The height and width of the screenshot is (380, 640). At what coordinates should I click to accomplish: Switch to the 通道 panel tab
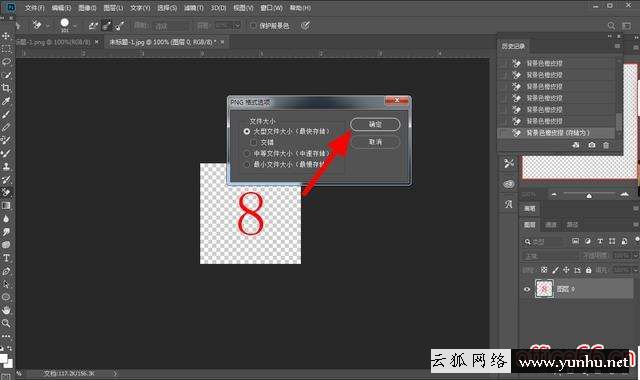pos(551,224)
